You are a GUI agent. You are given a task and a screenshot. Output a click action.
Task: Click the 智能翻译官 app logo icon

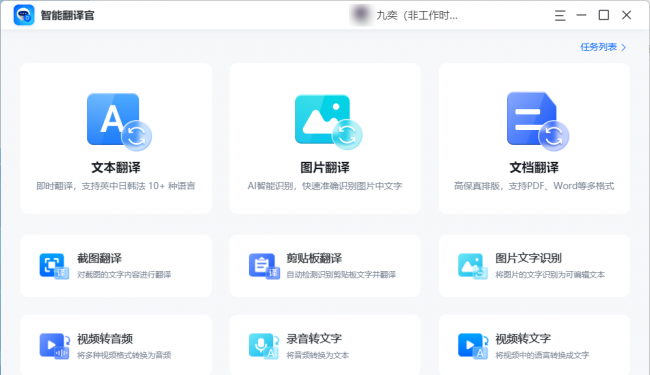[24, 15]
